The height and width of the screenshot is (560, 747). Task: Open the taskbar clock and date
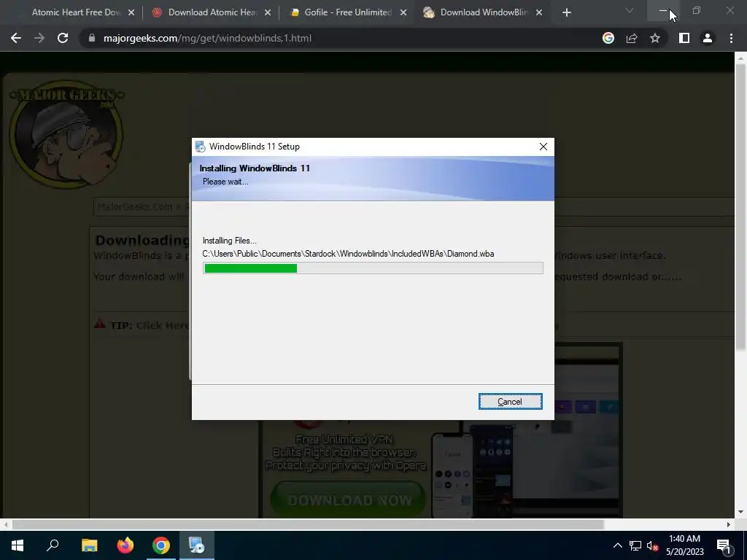tap(684, 545)
